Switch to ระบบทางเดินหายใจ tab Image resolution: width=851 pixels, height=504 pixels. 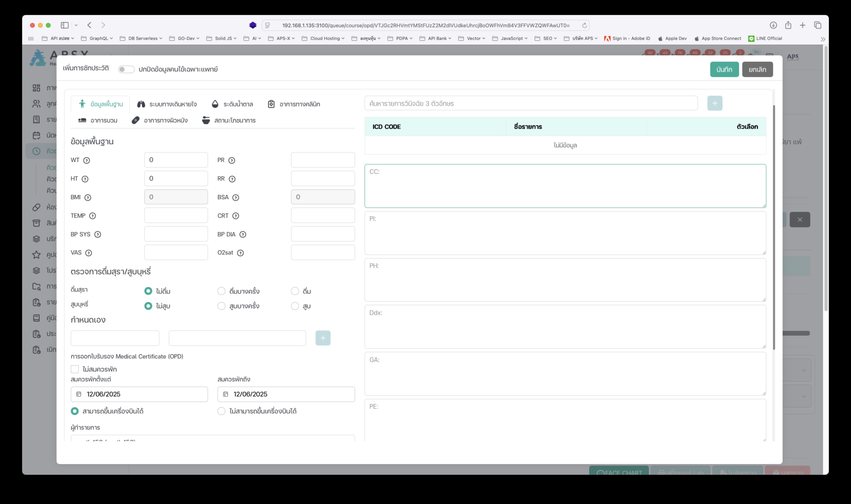pos(167,104)
